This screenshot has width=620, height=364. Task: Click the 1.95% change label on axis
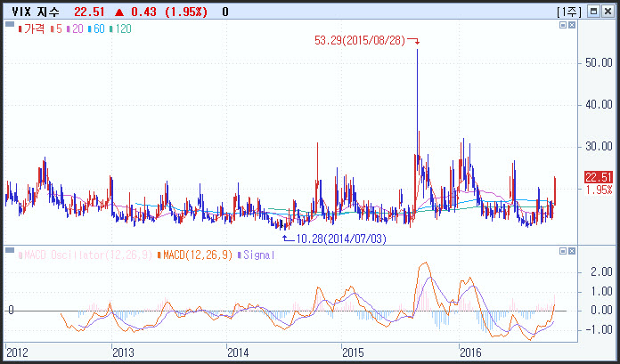pyautogui.click(x=600, y=190)
